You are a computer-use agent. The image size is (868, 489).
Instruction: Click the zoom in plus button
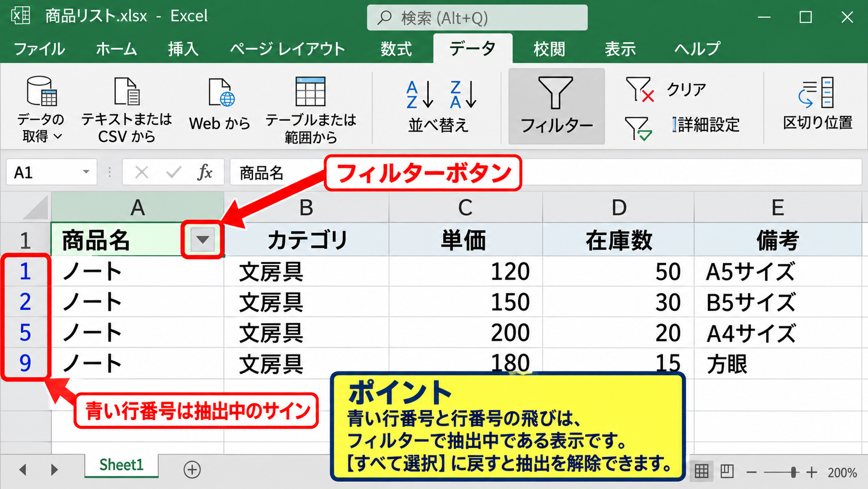812,472
